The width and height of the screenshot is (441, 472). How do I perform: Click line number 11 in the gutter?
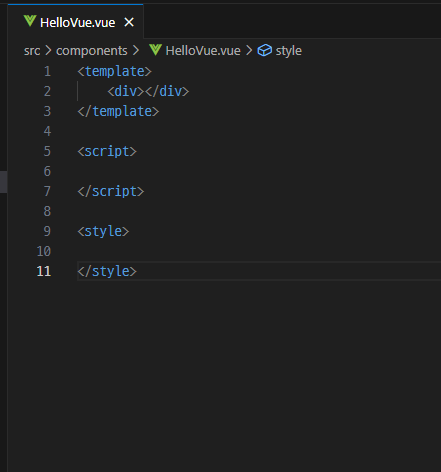(x=44, y=271)
